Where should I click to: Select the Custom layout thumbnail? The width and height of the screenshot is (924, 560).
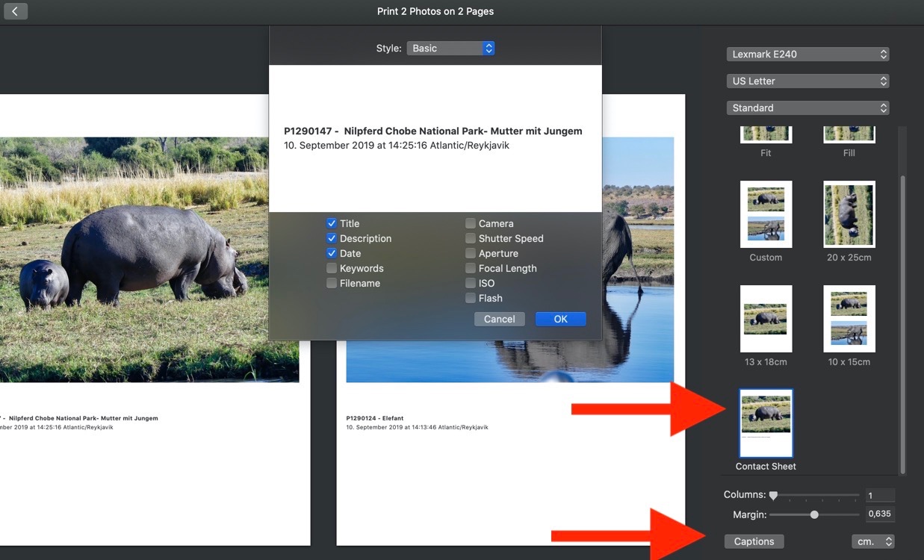coord(766,214)
